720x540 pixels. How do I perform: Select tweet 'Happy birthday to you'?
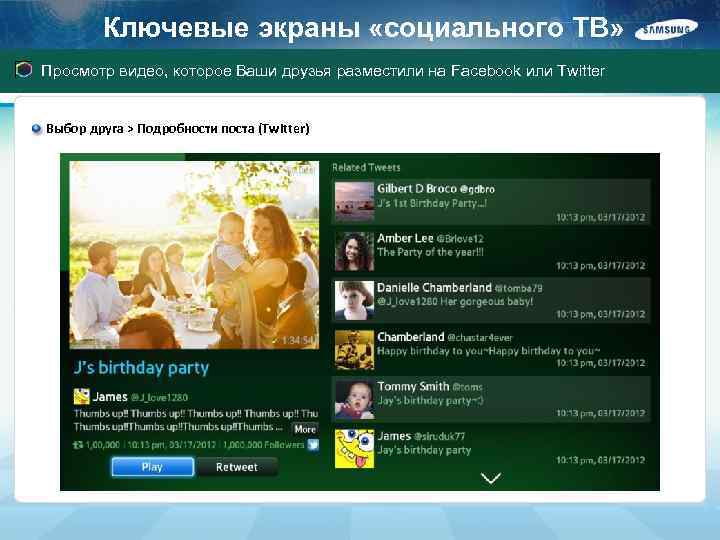click(x=490, y=350)
